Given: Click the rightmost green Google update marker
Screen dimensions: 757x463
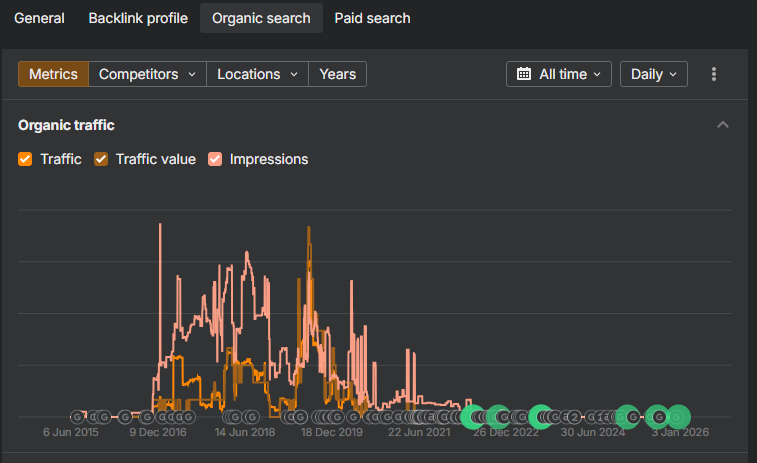Looking at the screenshot, I should click(679, 416).
